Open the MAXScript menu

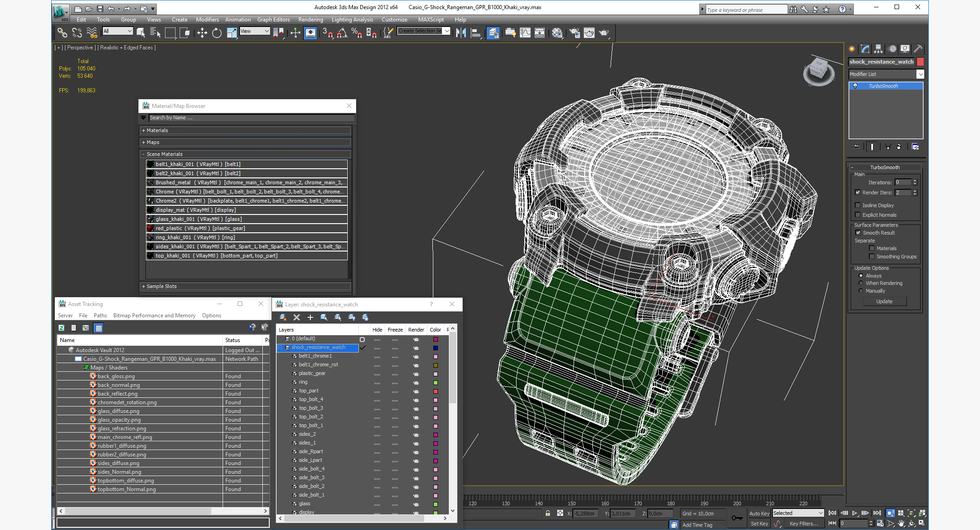[431, 20]
